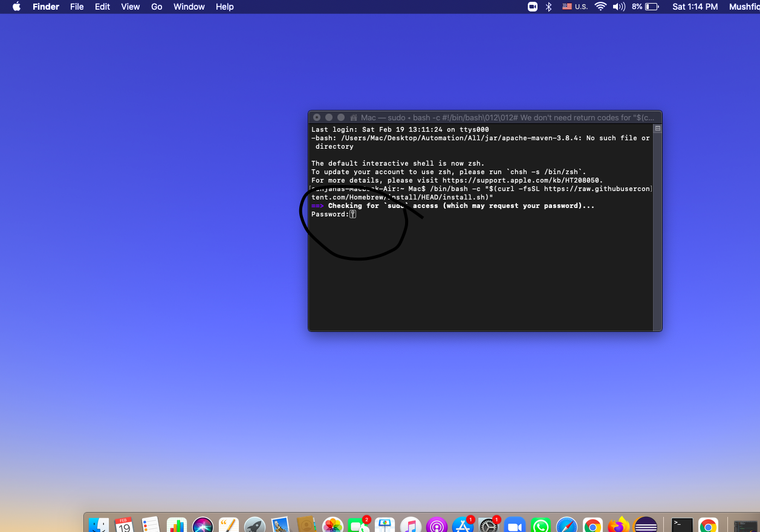Activate Siri from the Dock
Viewport: 760px width, 532px height.
pyautogui.click(x=203, y=526)
